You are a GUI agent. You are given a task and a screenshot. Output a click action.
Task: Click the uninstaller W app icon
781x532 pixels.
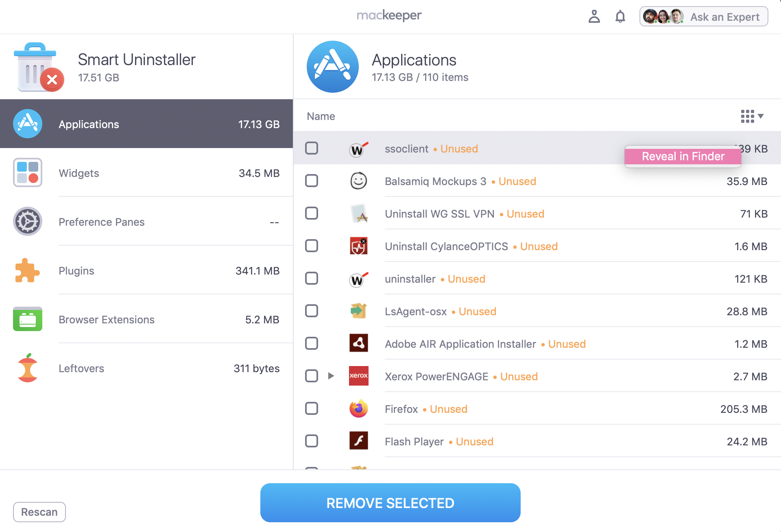358,279
